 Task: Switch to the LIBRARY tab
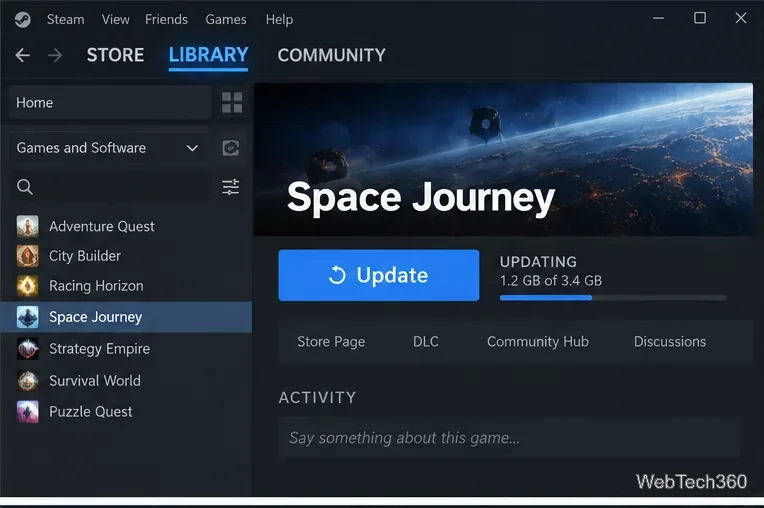209,55
